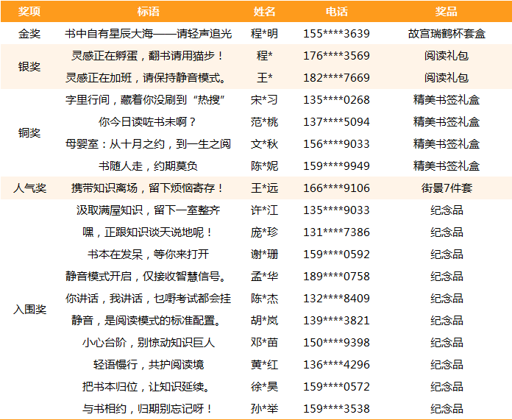This screenshot has width=512, height=420.
Task: Click phone number 166****9106
Action: pos(336,188)
